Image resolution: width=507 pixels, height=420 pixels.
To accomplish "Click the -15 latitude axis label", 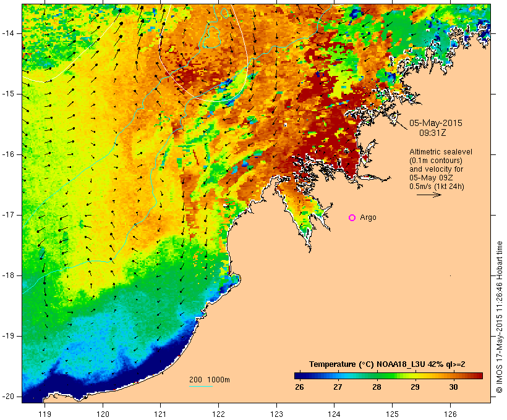I will [x=7, y=94].
